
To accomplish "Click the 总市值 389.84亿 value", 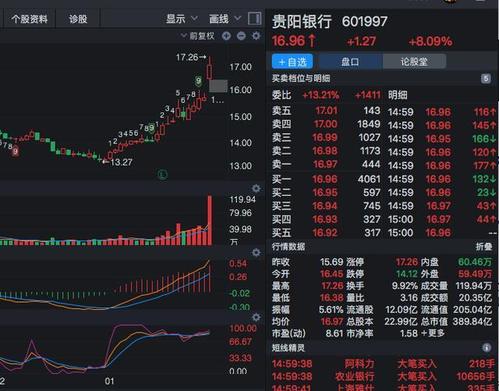I will coord(472,321).
